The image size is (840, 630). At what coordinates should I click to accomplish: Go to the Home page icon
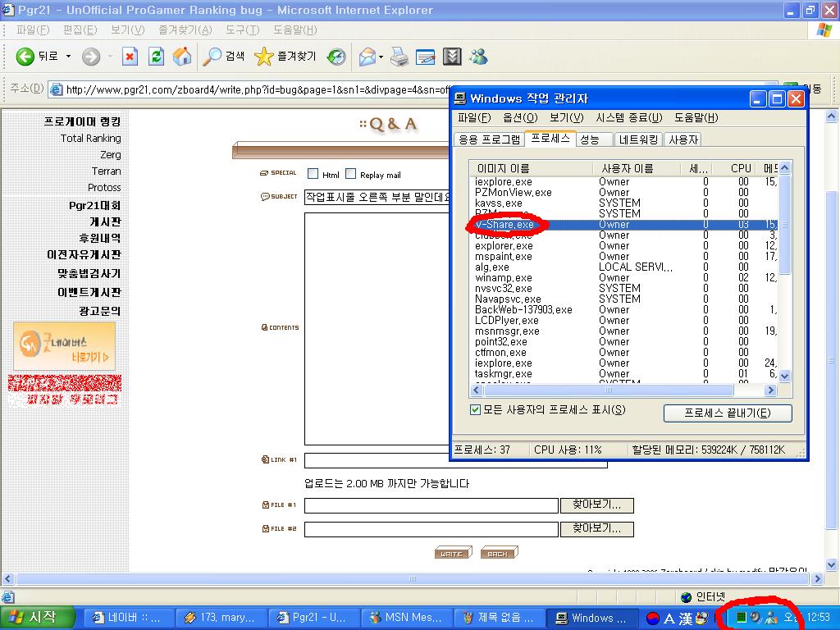click(x=182, y=57)
